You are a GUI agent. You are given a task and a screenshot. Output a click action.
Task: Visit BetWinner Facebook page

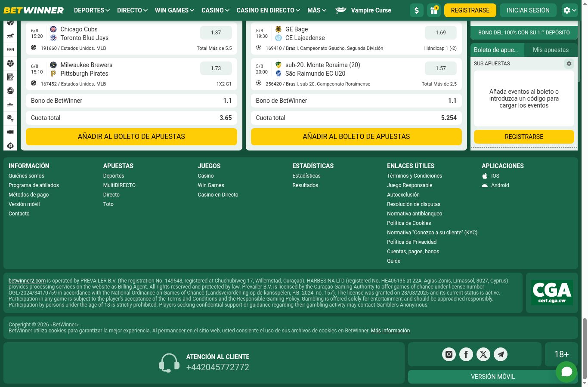coord(466,354)
